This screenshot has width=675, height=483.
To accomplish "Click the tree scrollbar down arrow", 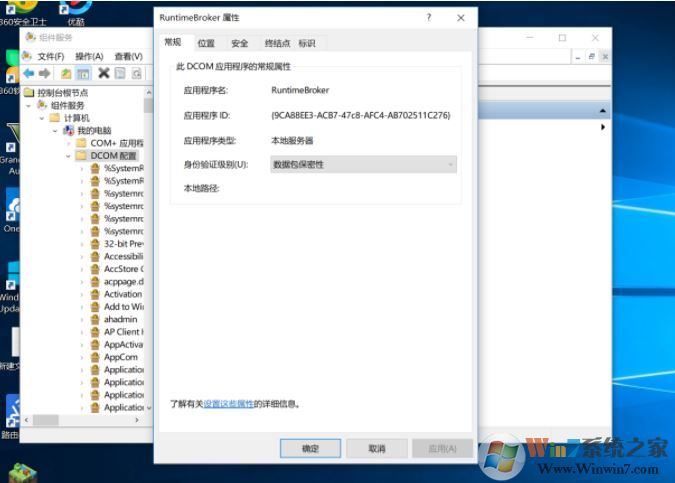I will (x=149, y=407).
